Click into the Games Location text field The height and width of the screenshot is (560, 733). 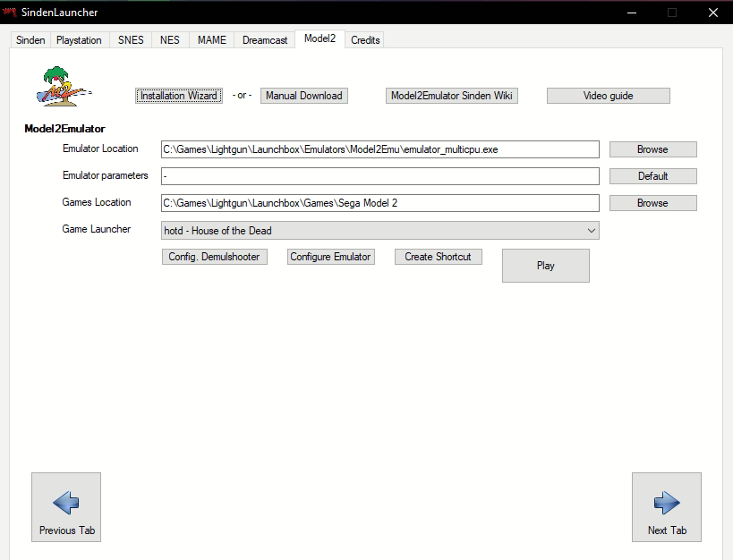[380, 203]
